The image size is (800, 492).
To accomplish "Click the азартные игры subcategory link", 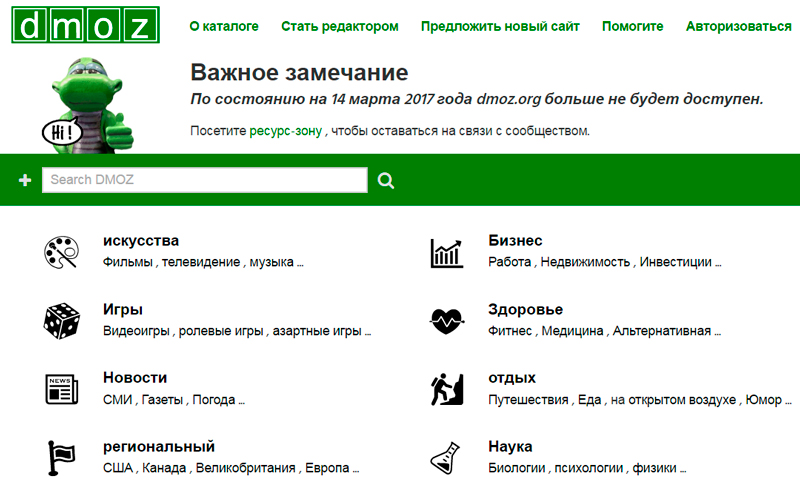I will tap(317, 331).
